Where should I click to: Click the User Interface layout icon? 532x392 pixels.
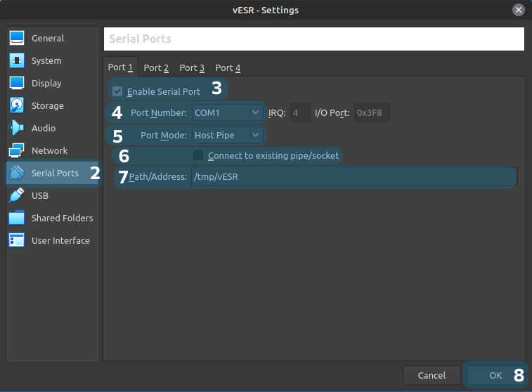(17, 240)
